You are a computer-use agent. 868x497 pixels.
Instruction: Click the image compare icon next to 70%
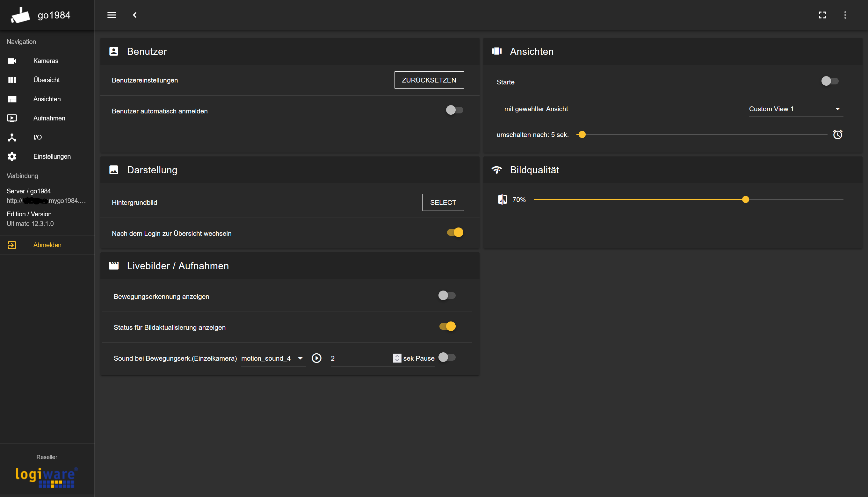coord(502,200)
